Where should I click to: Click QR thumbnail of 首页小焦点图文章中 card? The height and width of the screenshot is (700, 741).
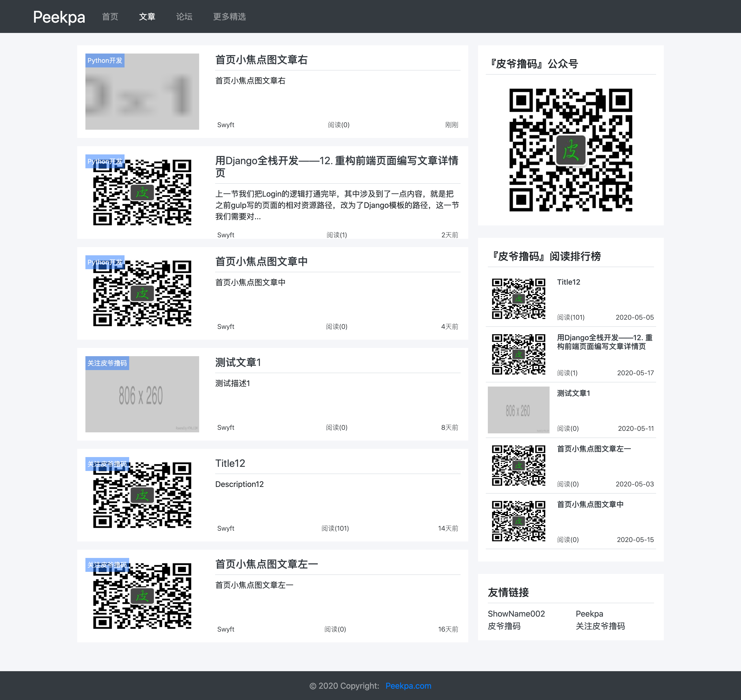(x=142, y=294)
